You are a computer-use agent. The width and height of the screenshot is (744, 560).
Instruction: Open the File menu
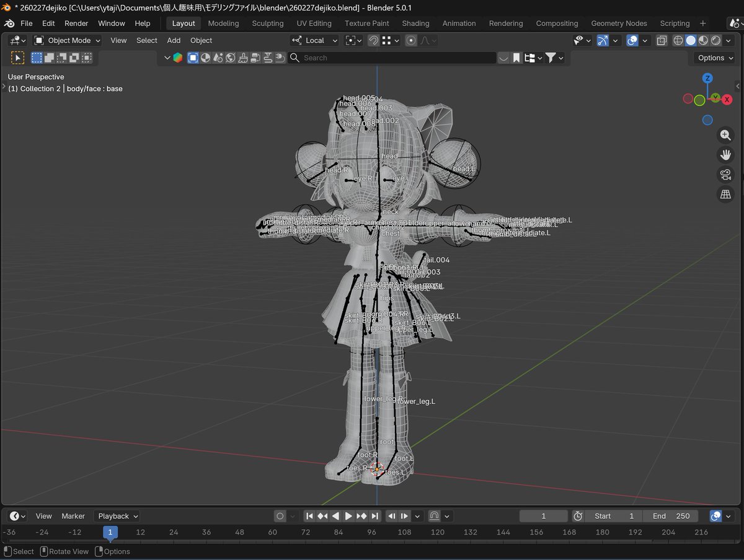[x=27, y=23]
